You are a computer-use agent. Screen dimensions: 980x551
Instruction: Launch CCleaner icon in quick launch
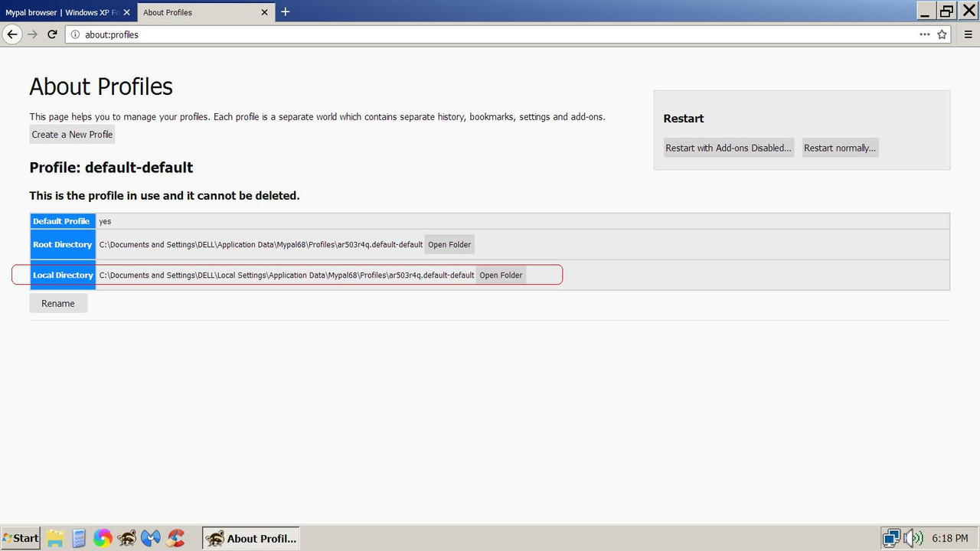[x=176, y=538]
